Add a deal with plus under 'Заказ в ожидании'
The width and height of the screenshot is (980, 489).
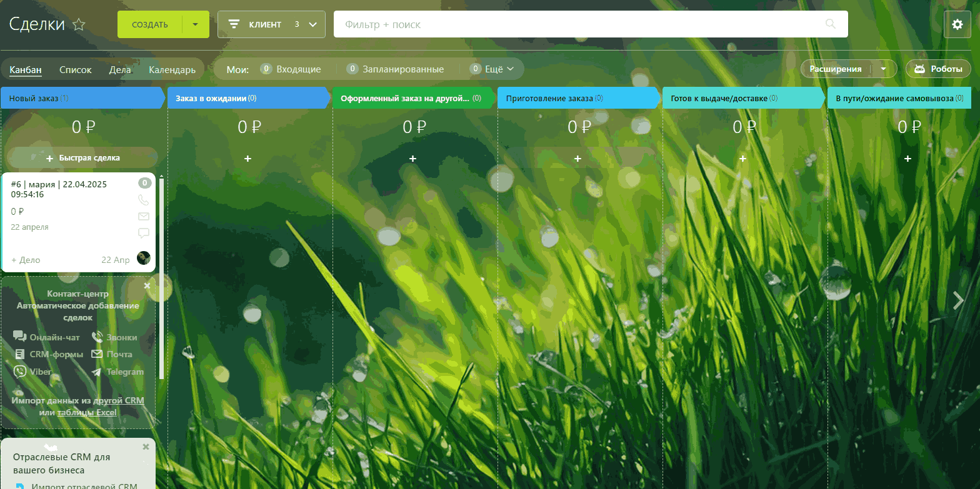click(x=247, y=159)
